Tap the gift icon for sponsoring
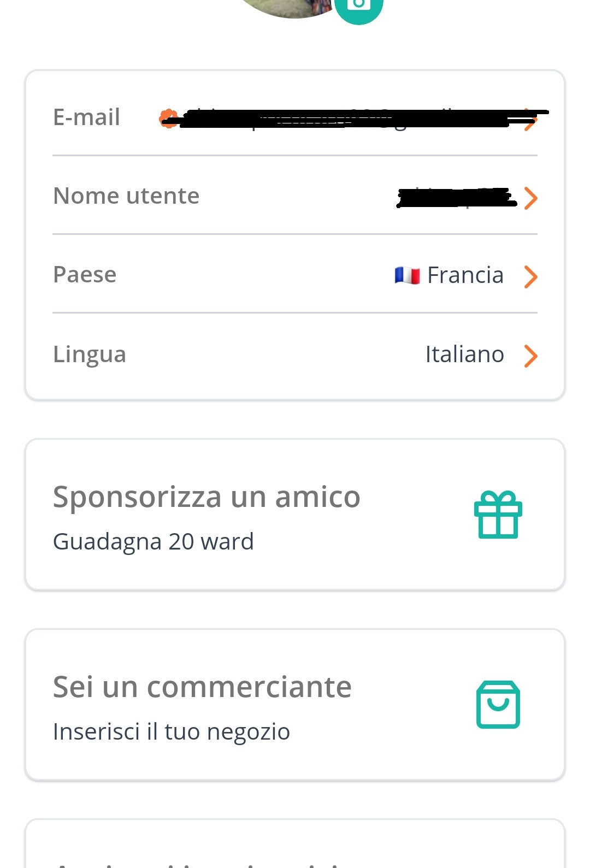This screenshot has width=590, height=868. (498, 515)
